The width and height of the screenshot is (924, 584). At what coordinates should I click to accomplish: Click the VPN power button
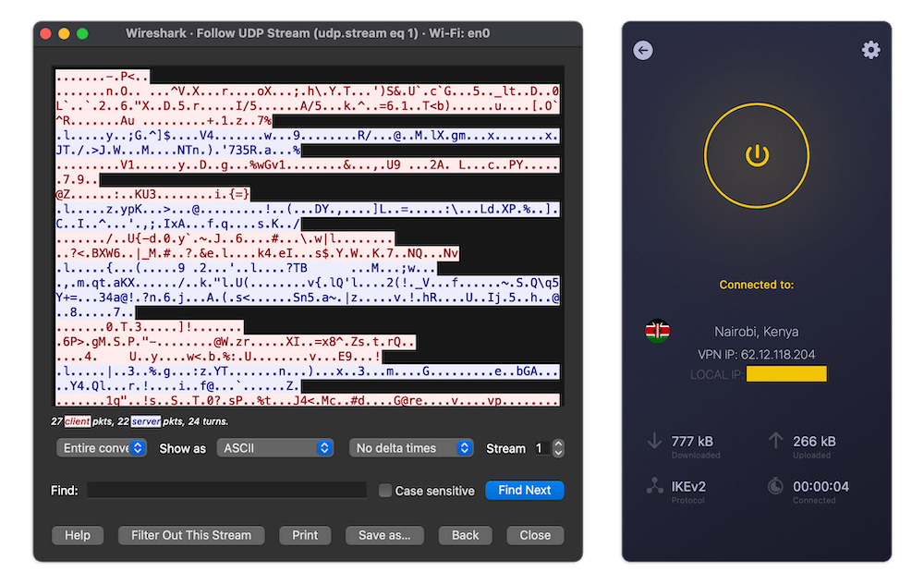click(x=757, y=155)
